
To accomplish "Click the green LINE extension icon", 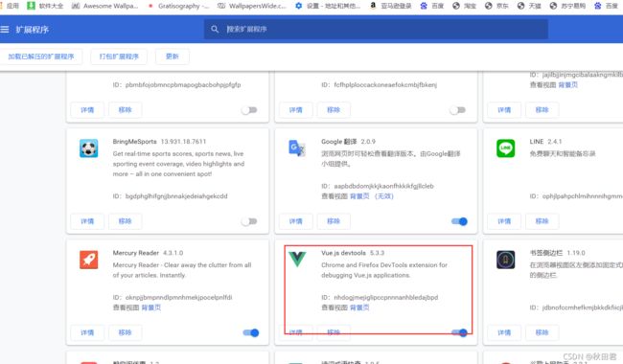I will [505, 148].
